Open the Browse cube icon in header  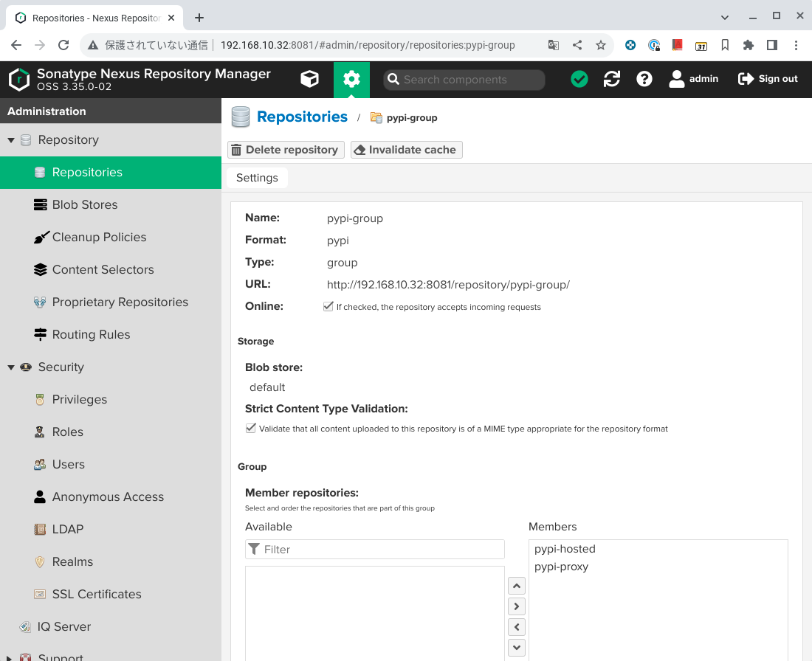[310, 79]
